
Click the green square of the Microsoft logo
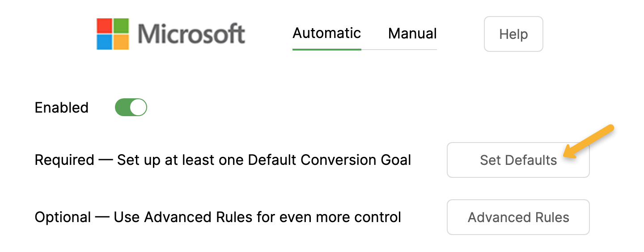click(121, 25)
